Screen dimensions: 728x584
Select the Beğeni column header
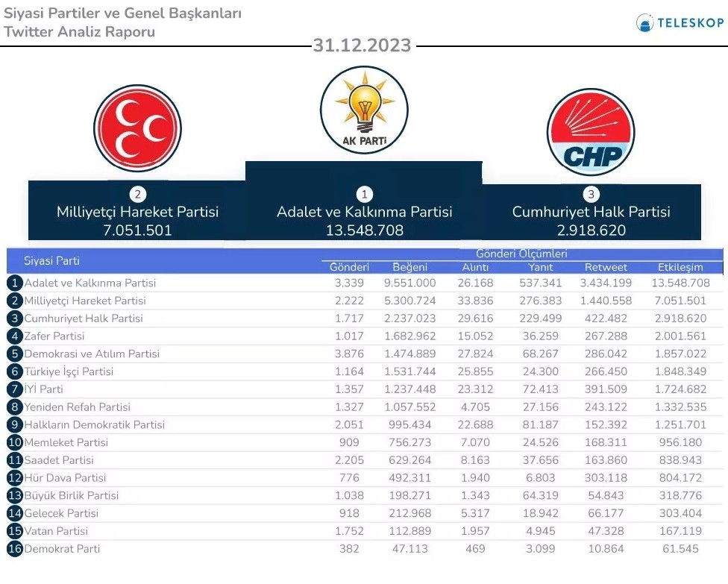(x=409, y=267)
